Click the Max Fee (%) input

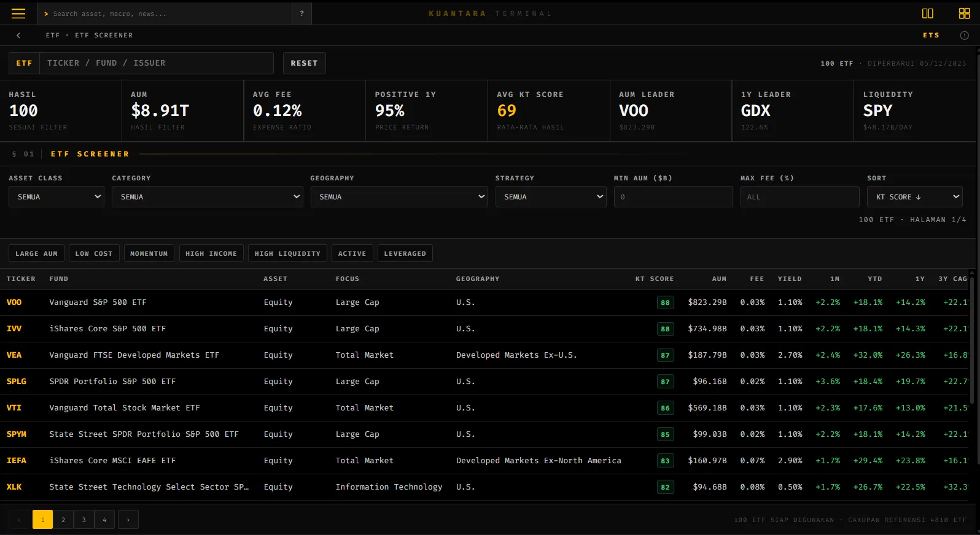(x=799, y=197)
